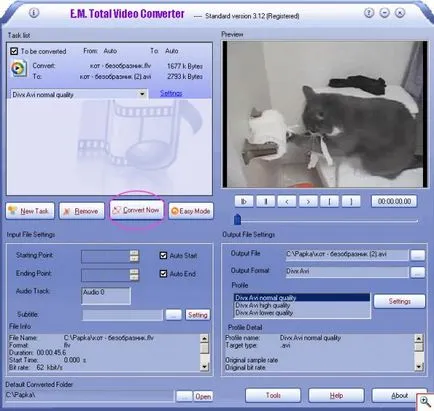Screen dimensions: 434x411
Task: Toggle the Auto Start checkbox
Action: tap(163, 255)
